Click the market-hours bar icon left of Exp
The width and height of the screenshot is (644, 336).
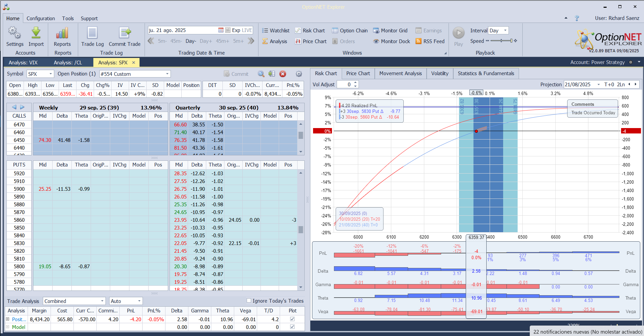pyautogui.click(x=228, y=30)
